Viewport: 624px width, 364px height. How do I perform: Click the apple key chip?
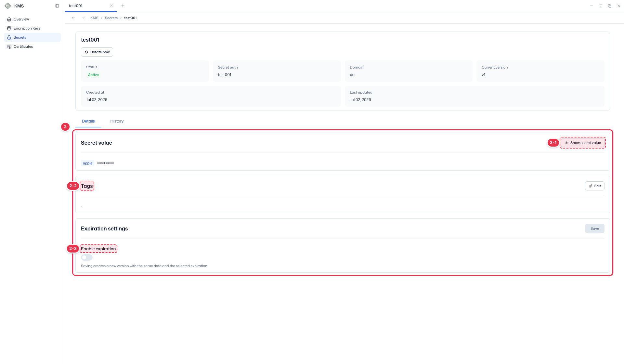point(87,163)
